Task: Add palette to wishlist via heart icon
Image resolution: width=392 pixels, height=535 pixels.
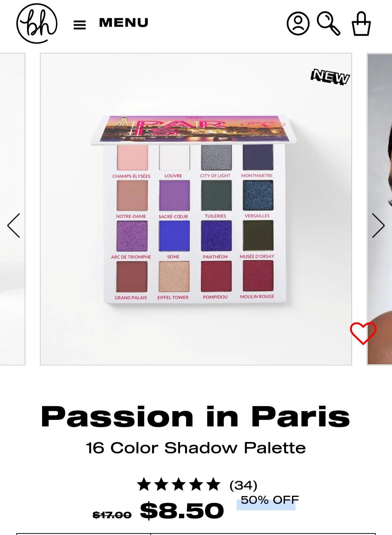Action: tap(363, 333)
